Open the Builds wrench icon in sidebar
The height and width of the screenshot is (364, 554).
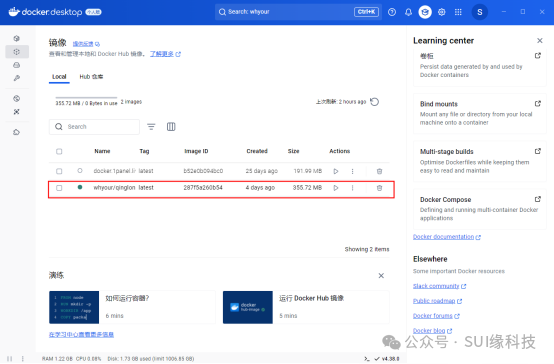coord(17,78)
